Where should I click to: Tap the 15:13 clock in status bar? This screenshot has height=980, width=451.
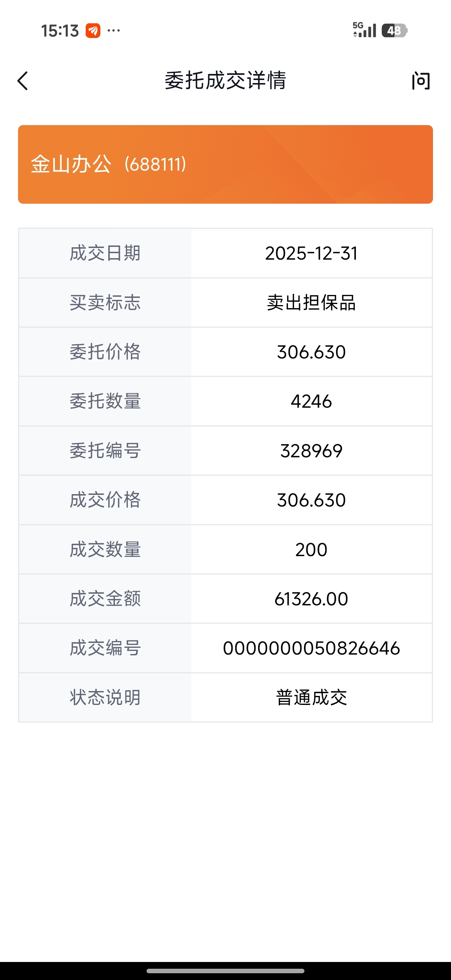pos(60,31)
